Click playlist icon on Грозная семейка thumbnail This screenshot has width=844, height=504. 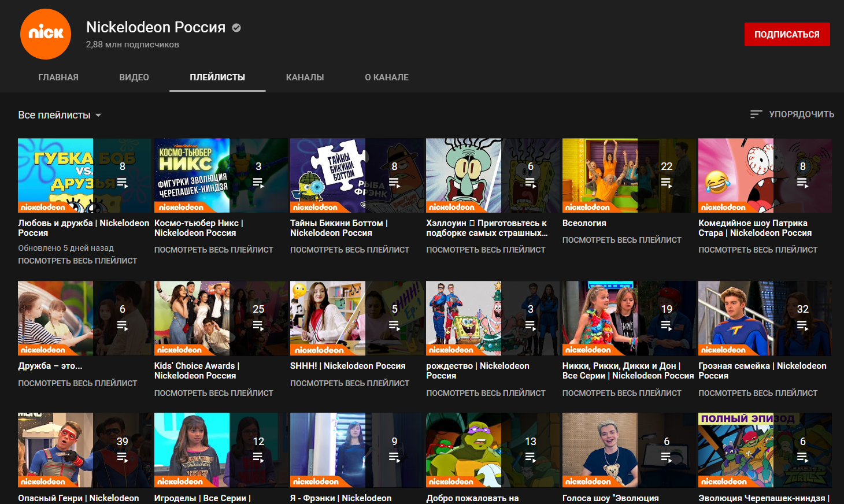[802, 326]
